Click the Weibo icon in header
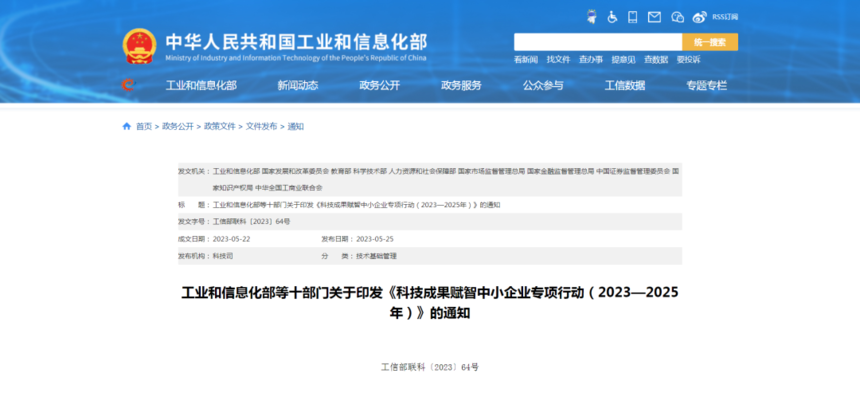The height and width of the screenshot is (393, 860). (x=699, y=17)
